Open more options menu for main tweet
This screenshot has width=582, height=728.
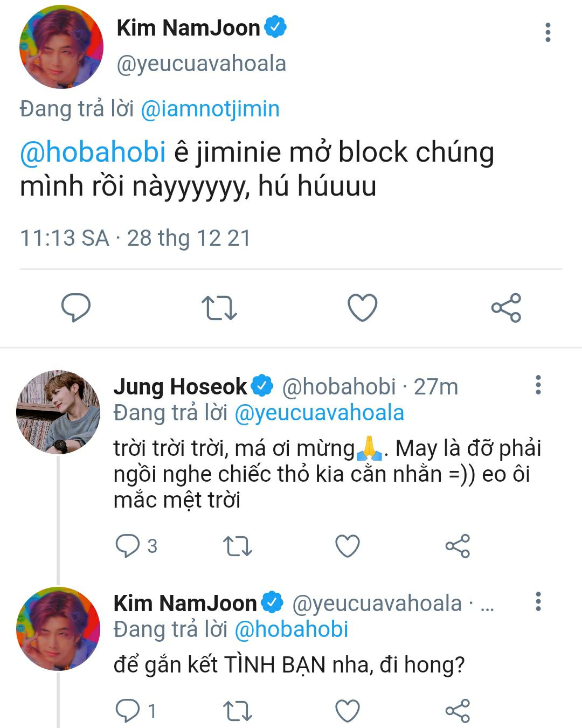point(548,32)
